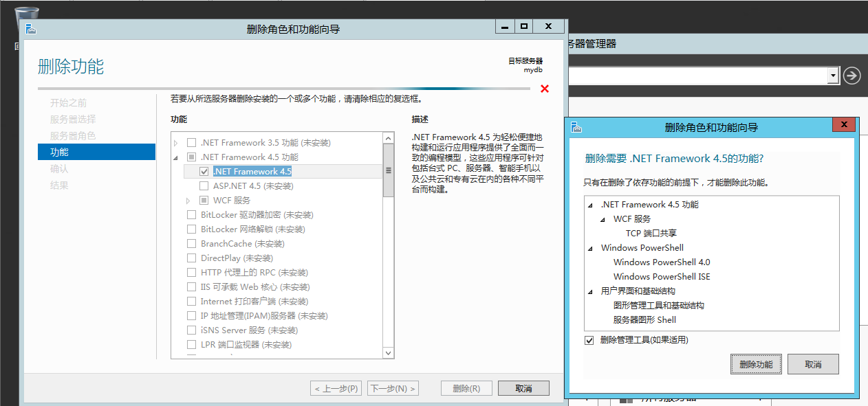The image size is (868, 406).
Task: Toggle DirectPlay checkbox
Action: pos(192,258)
